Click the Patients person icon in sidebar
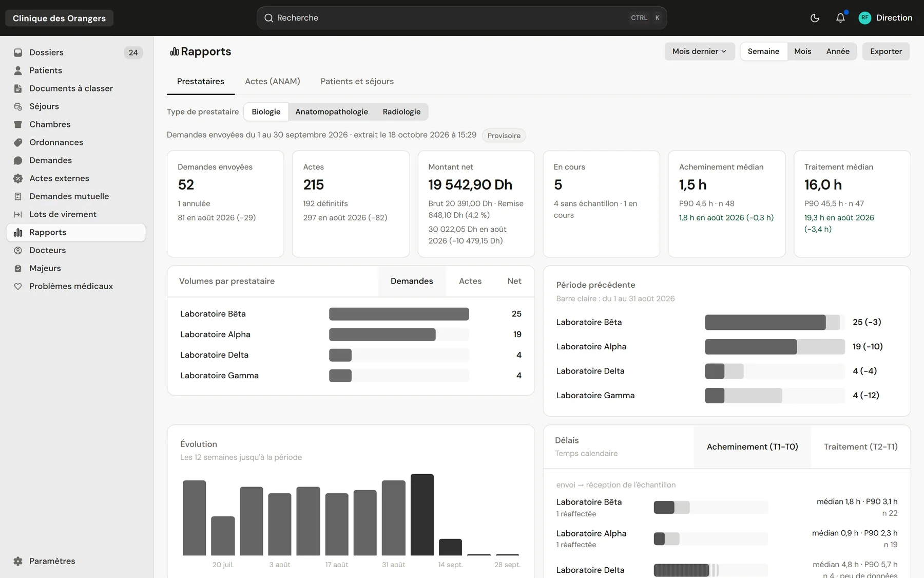The width and height of the screenshot is (924, 578). [x=18, y=70]
